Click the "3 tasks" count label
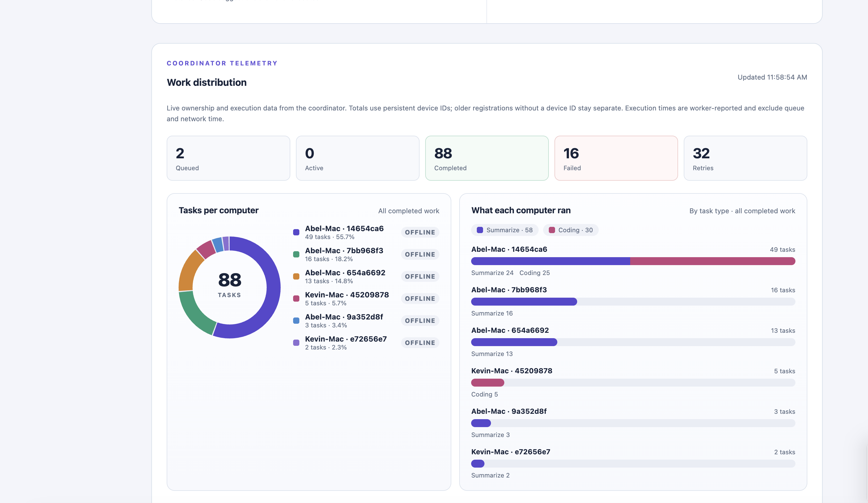This screenshot has width=868, height=503. point(785,412)
